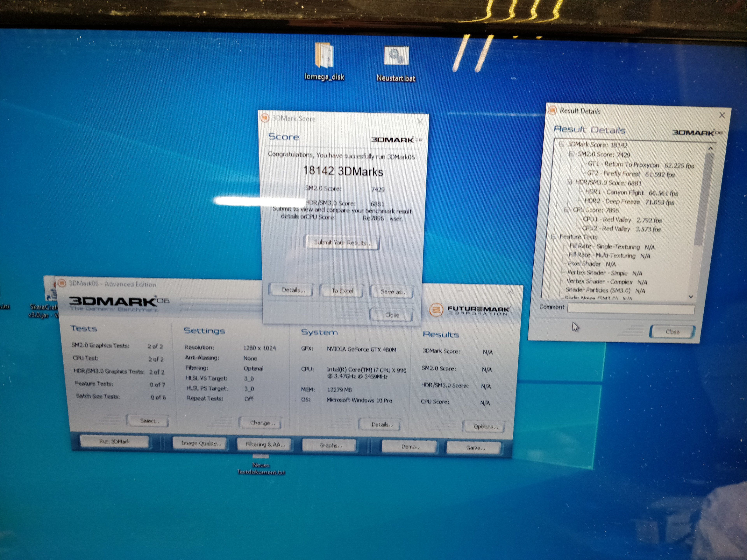Collapse the 3DMark Score tree node

(561, 144)
